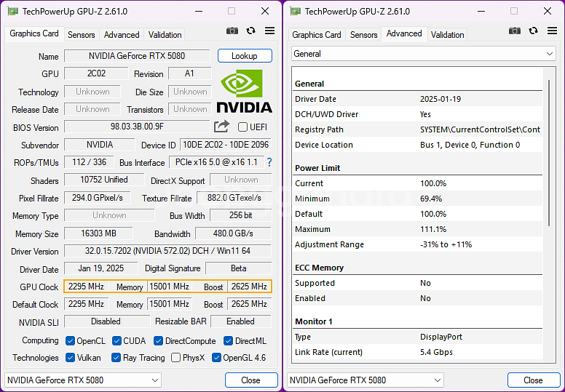Screen dimensions: 565x392
Task: Click ROPs/TMUs 112 / 336 field
Action: click(x=89, y=162)
